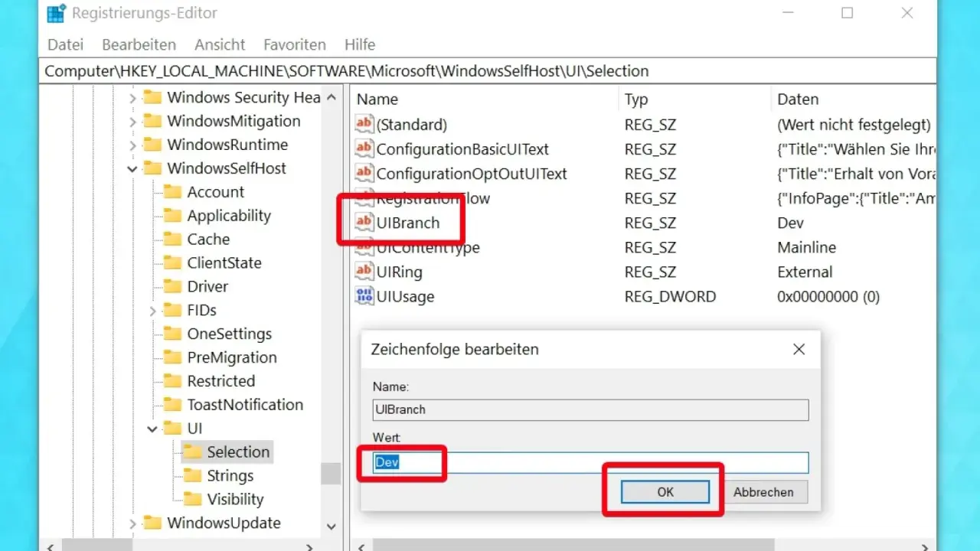Select the UIRing value name

click(400, 272)
